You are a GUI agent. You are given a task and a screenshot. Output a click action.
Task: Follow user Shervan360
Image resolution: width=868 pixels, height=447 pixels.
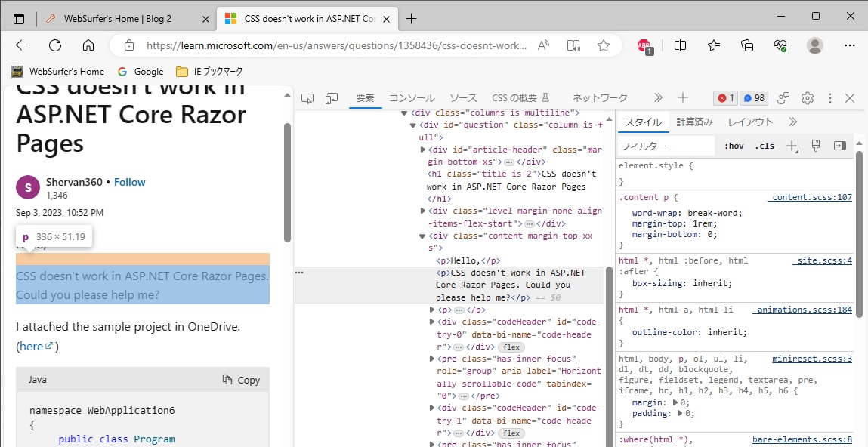click(x=129, y=182)
